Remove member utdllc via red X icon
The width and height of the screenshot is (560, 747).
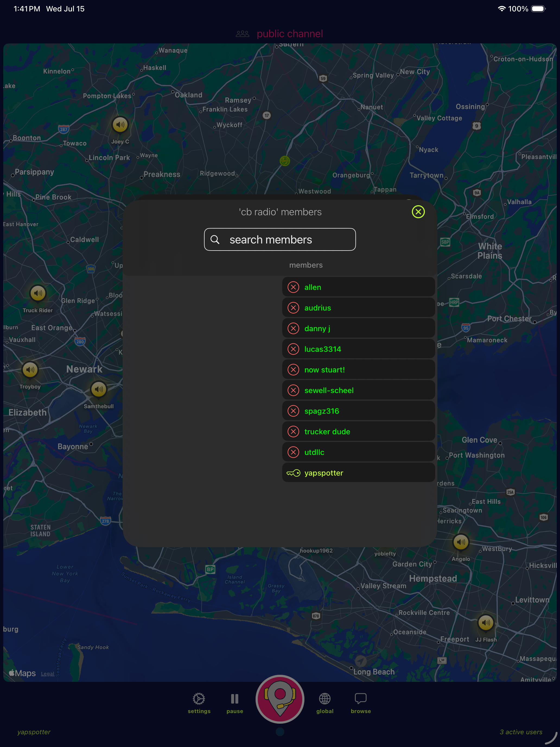(293, 452)
